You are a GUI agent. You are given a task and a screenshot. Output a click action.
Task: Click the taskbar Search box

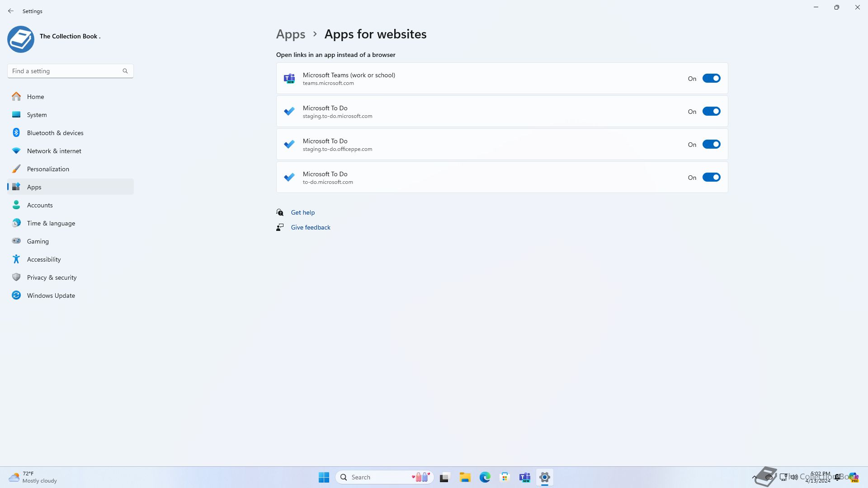385,477
